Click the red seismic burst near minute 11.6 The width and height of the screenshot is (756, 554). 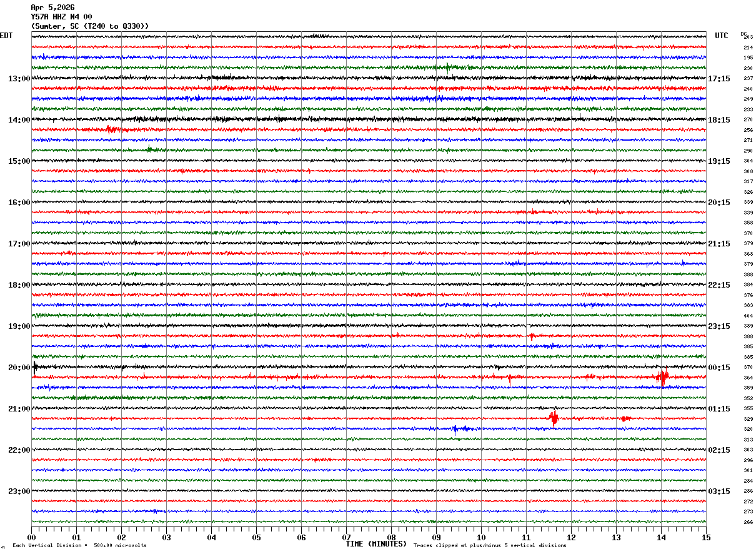554,418
